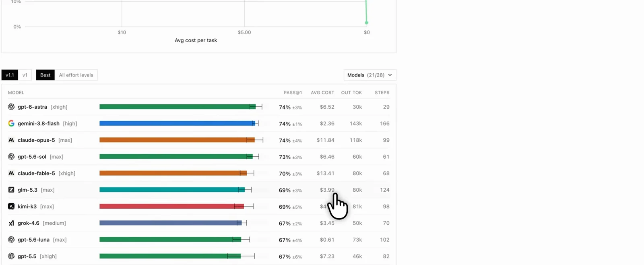This screenshot has height=265, width=644.
Task: Sort by the OUT TOK column header
Action: [x=351, y=93]
